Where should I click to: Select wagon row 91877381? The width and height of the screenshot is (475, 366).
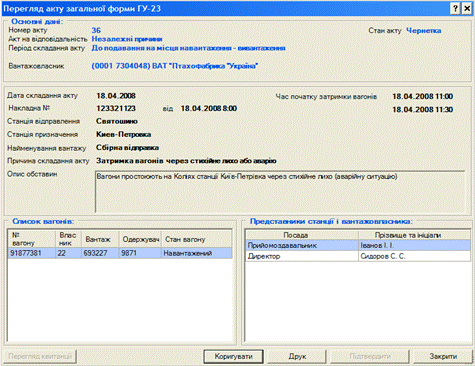[120, 253]
